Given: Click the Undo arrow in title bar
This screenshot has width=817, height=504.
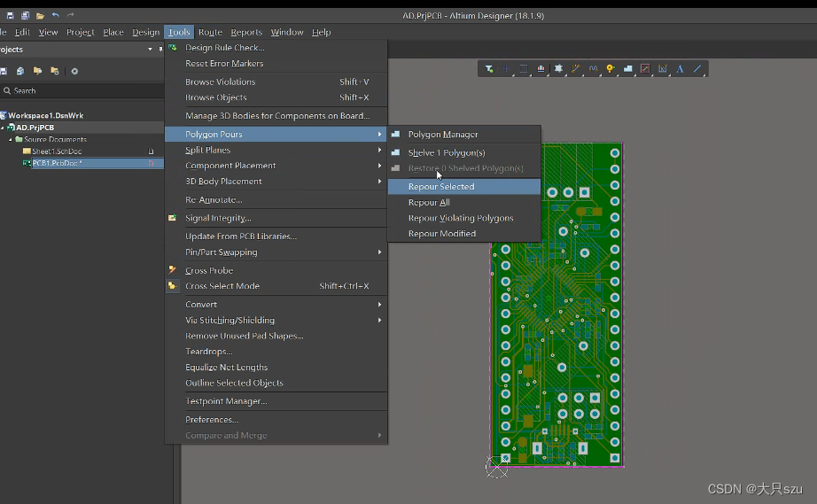Looking at the screenshot, I should (56, 15).
